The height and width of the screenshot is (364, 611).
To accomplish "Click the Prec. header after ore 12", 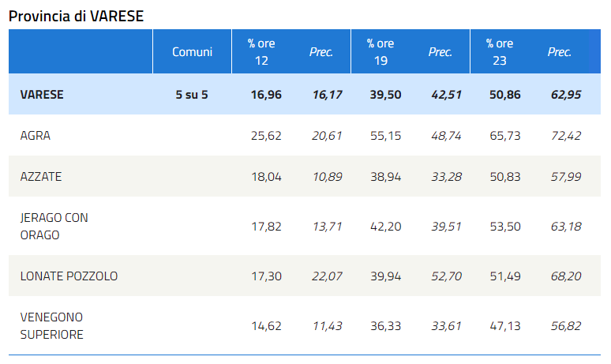I will 321,52.
